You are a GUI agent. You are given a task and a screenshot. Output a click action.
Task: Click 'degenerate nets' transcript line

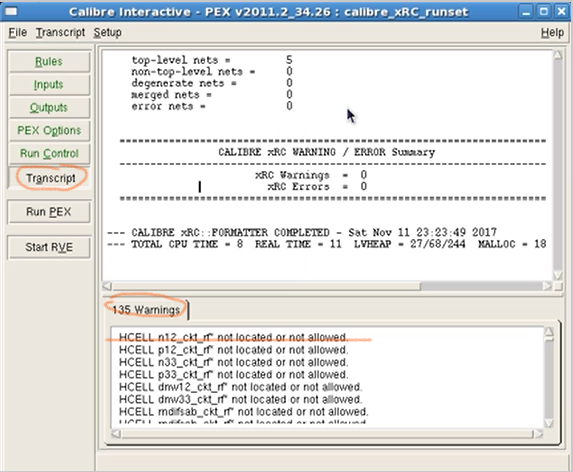point(212,83)
